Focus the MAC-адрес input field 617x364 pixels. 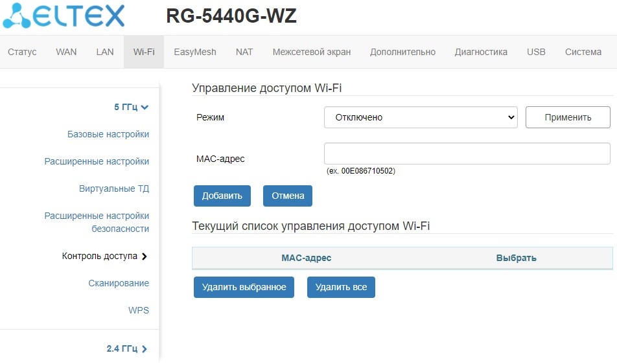point(467,154)
